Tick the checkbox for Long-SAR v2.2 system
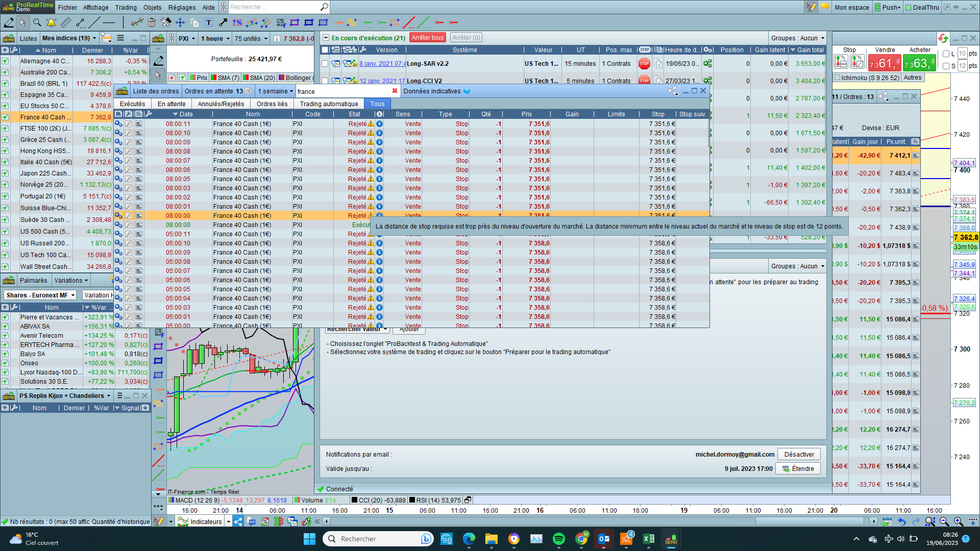 point(325,64)
